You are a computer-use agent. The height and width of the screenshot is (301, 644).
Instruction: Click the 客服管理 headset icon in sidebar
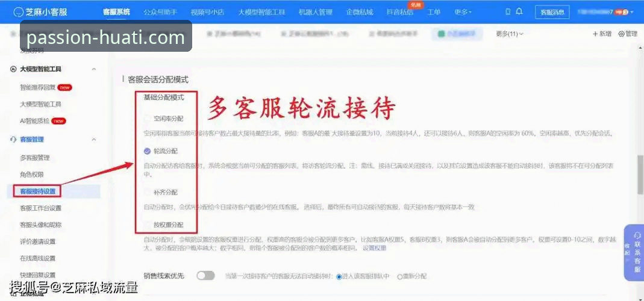pyautogui.click(x=13, y=140)
